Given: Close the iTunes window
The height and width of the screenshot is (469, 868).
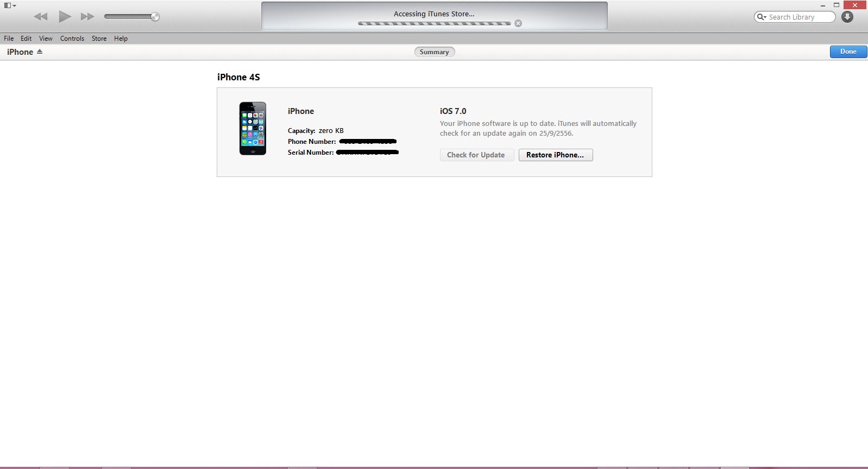Looking at the screenshot, I should (855, 5).
